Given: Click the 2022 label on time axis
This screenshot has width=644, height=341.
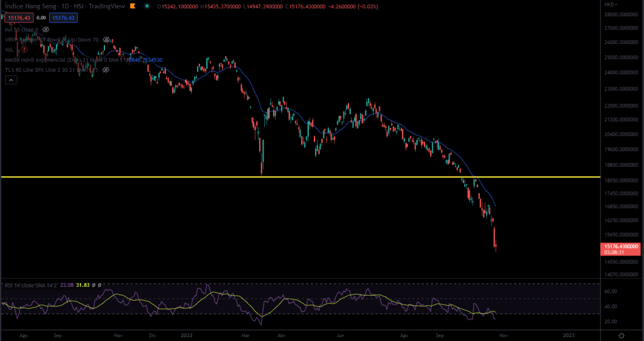Looking at the screenshot, I should tap(187, 335).
